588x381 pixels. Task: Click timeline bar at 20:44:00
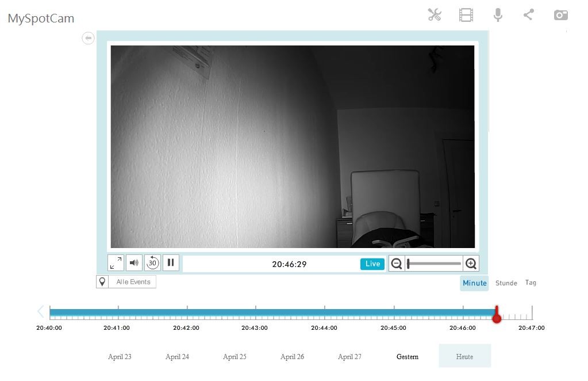(x=325, y=312)
